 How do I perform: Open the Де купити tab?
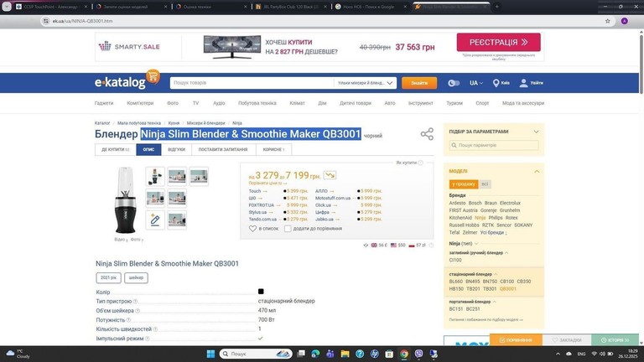coord(116,149)
